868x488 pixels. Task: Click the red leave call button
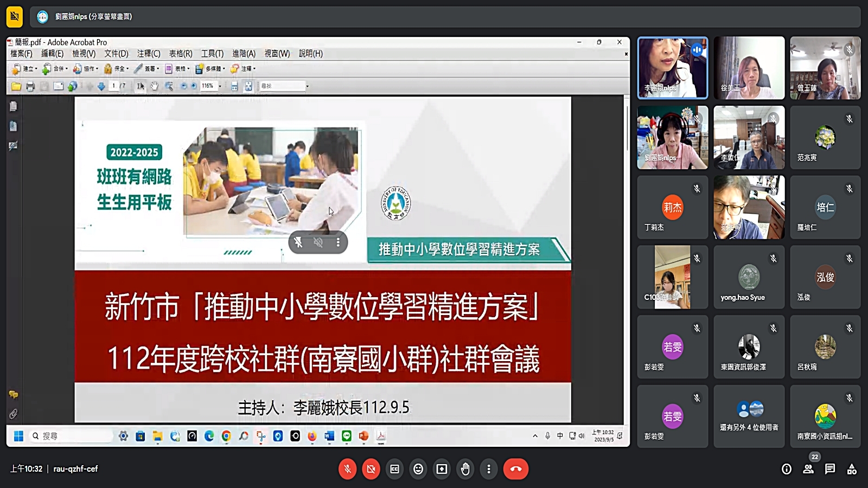coord(515,469)
